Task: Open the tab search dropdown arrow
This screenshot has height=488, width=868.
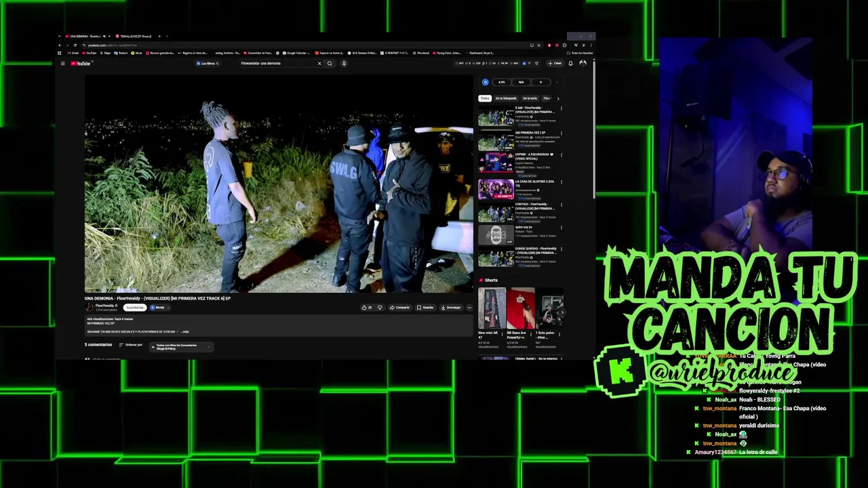Action: point(60,37)
